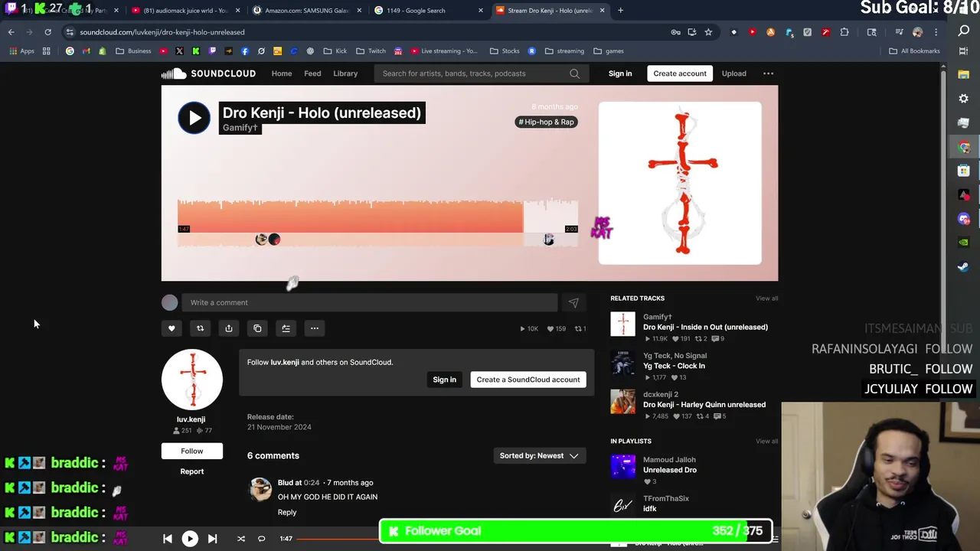Click the Create account button
Image resolution: width=980 pixels, height=551 pixels.
(680, 73)
